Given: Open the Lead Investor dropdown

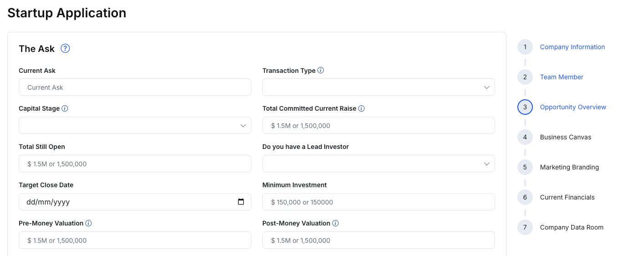Looking at the screenshot, I should coord(378,164).
